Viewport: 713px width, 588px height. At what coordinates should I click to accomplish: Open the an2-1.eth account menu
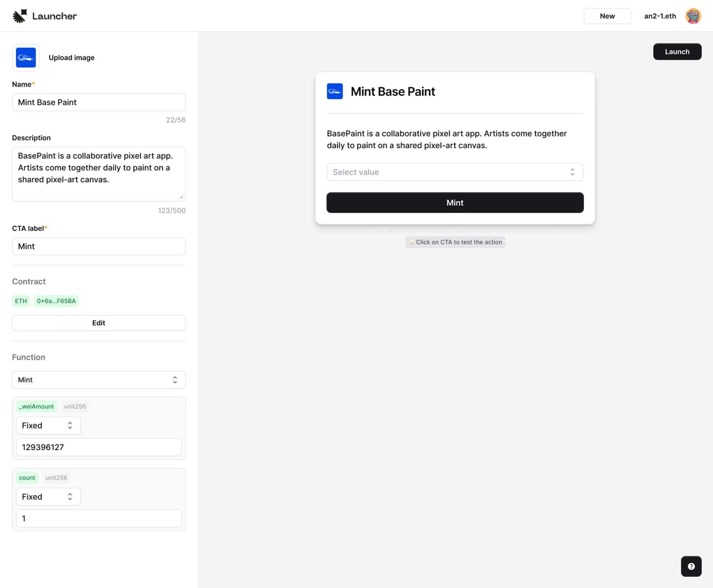[660, 16]
